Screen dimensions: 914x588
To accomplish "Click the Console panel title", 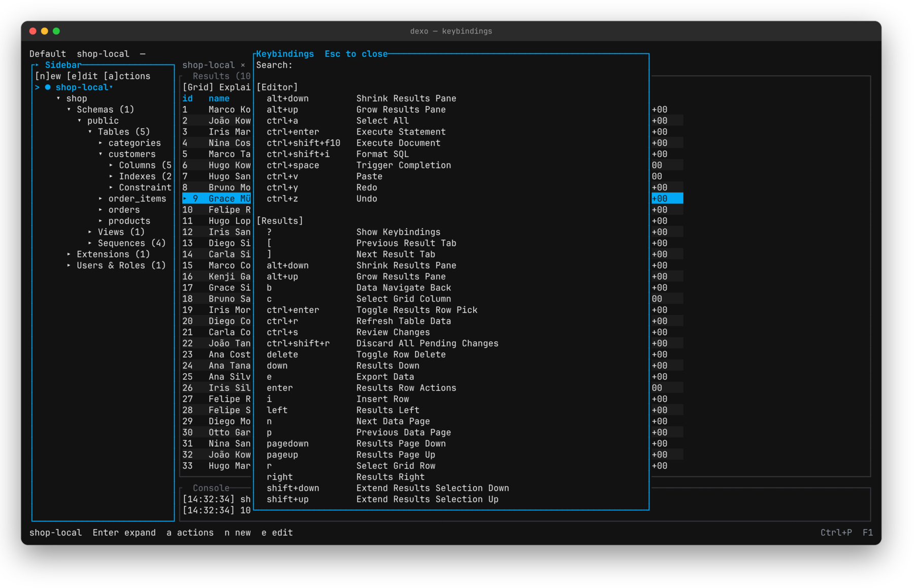I will pyautogui.click(x=211, y=488).
